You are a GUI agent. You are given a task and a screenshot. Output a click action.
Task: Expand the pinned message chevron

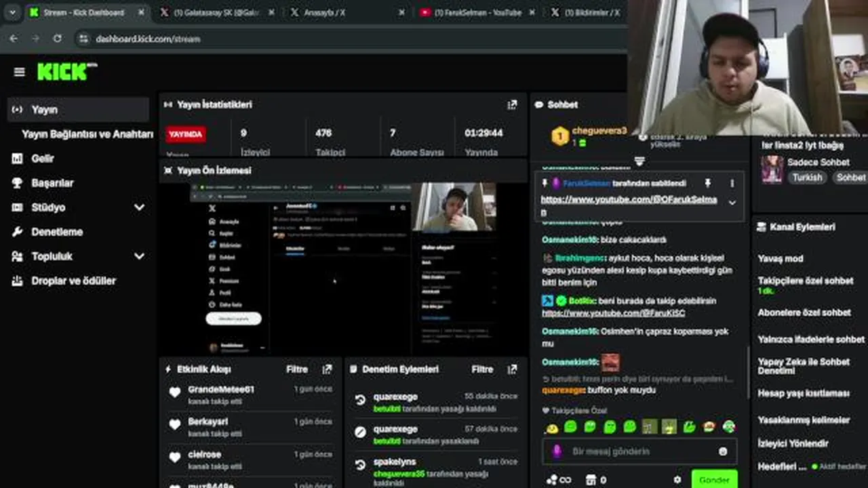click(732, 203)
